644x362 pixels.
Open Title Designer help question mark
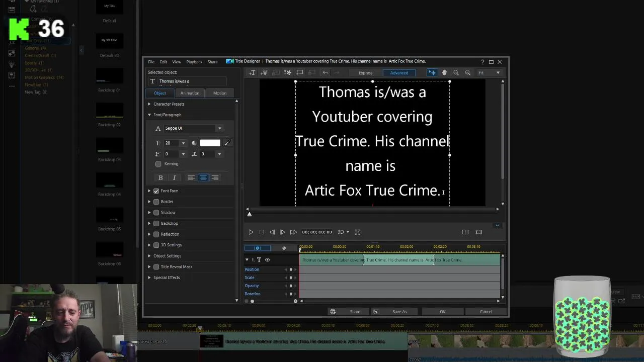pyautogui.click(x=482, y=62)
